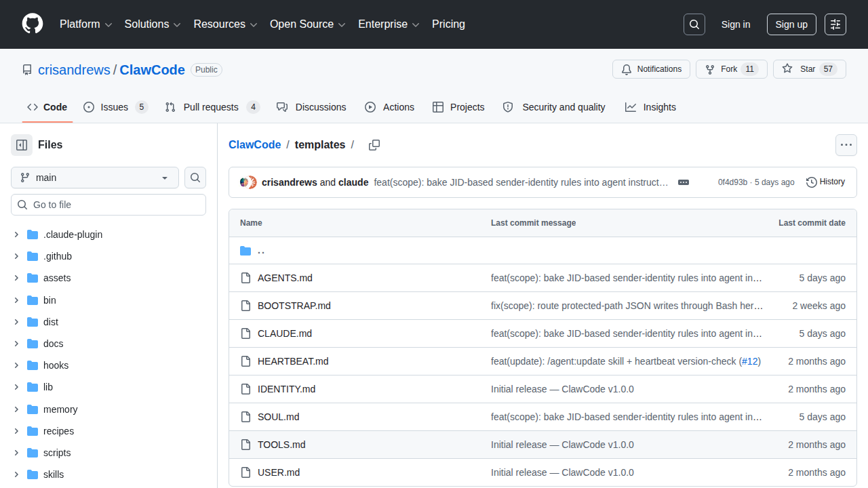Switch to the Code tab
The height and width of the screenshot is (488, 868).
(47, 107)
